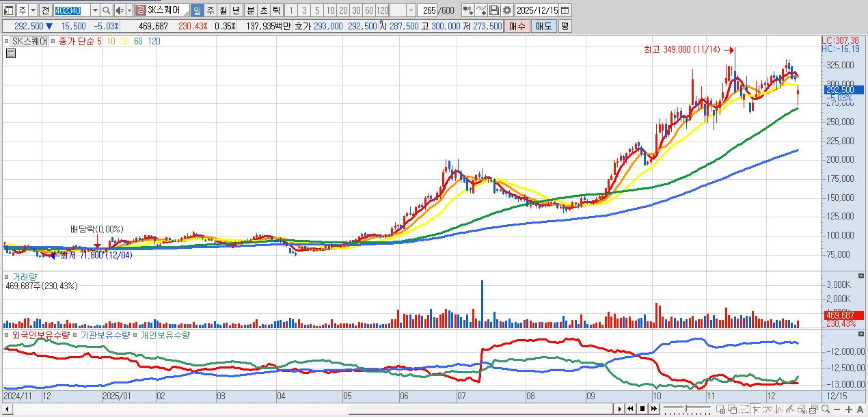Click the 외국인보유수량 legend label

[41, 335]
